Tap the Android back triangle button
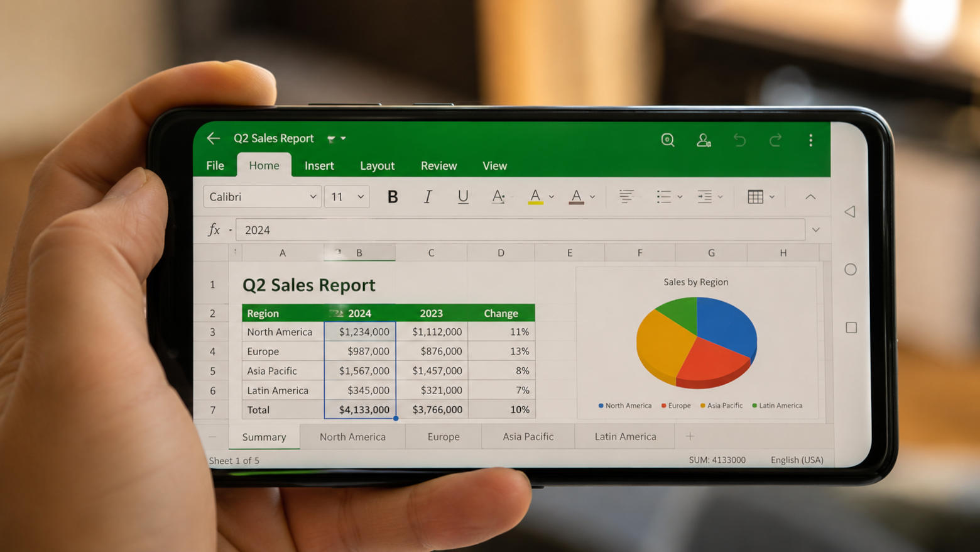 850,212
